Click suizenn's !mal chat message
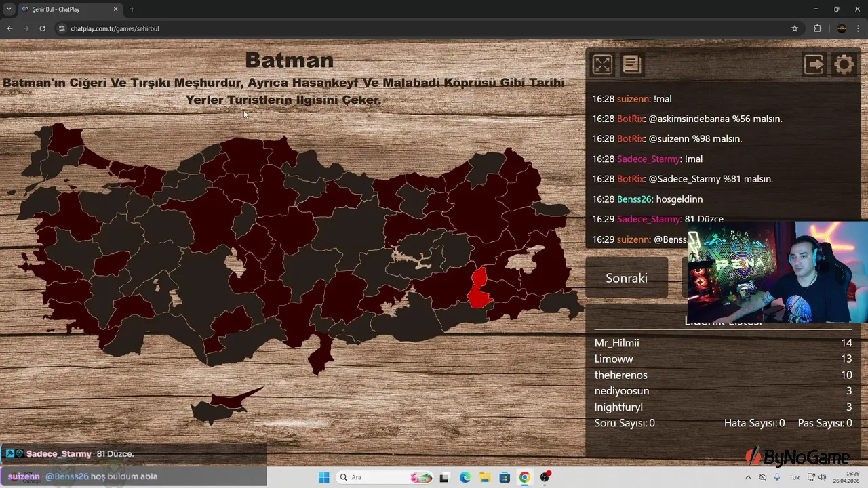 click(632, 99)
